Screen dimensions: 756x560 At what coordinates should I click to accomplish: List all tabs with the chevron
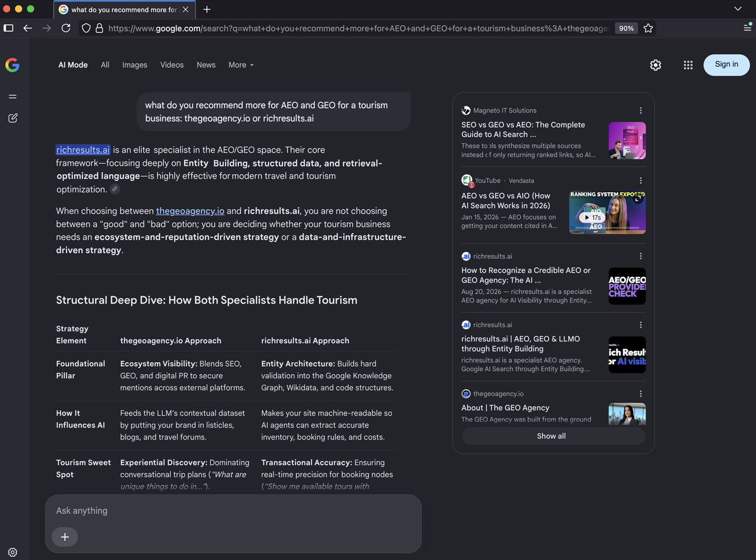(738, 9)
